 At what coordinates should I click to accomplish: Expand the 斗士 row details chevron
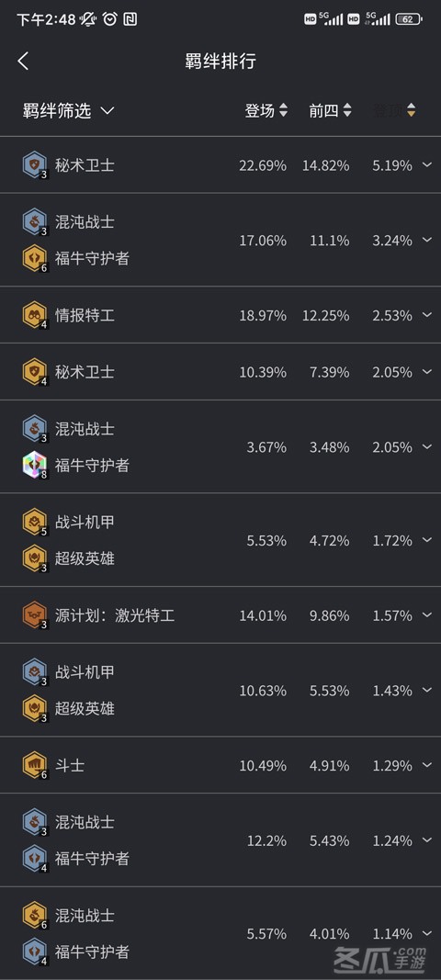point(427,764)
